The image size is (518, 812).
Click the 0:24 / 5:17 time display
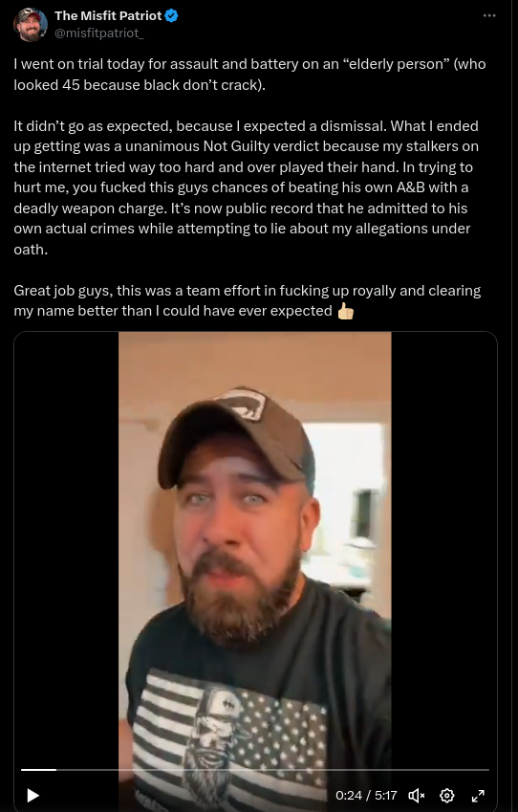point(366,795)
